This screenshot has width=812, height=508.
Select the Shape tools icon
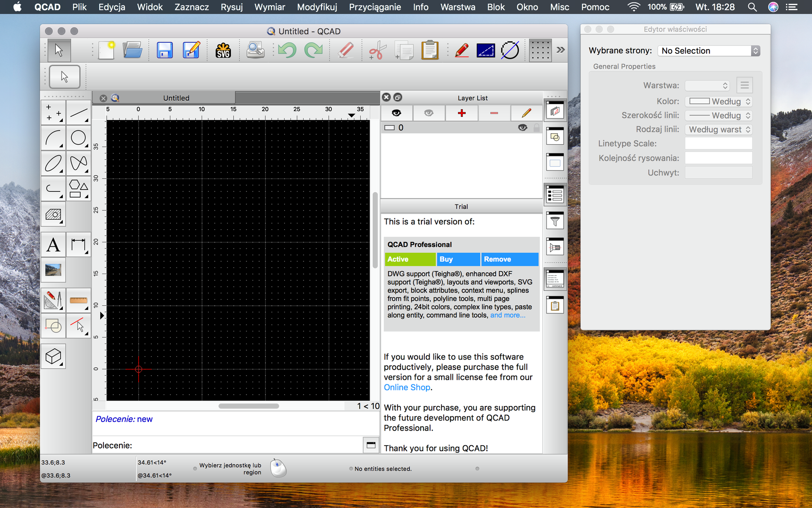(x=78, y=189)
